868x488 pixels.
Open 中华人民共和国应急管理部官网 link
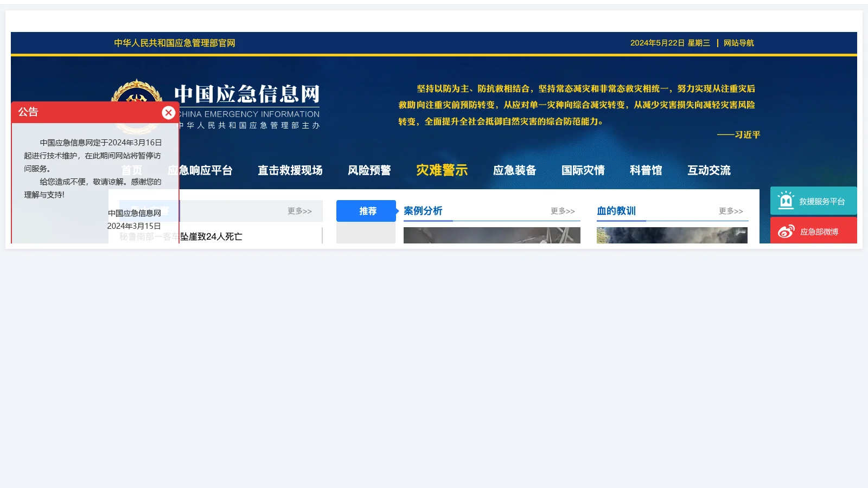click(175, 43)
